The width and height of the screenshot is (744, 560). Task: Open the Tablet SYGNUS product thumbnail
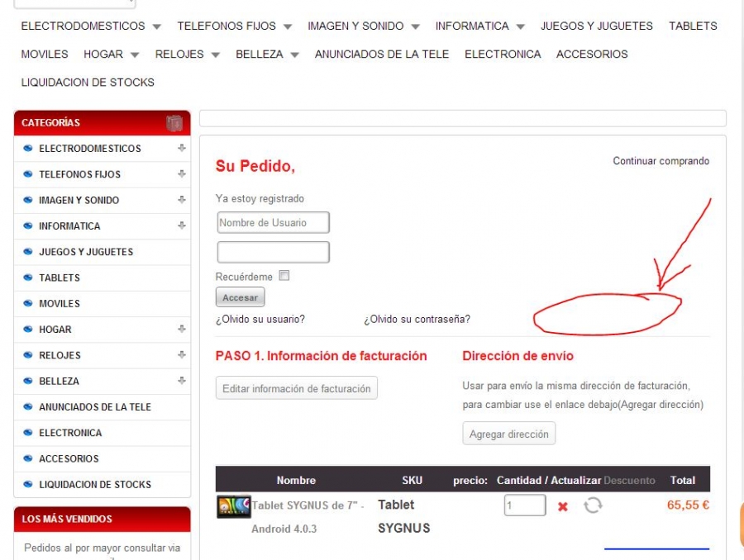pos(234,506)
